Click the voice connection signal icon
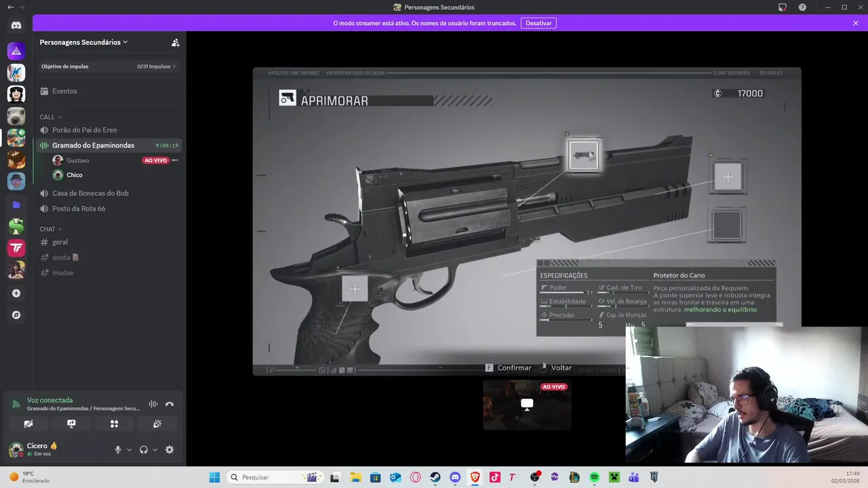This screenshot has width=868, height=488. [x=16, y=404]
